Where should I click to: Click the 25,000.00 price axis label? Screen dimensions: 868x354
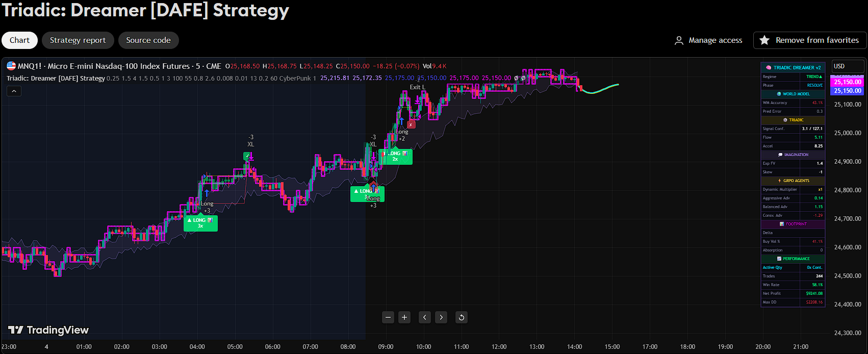(848, 133)
